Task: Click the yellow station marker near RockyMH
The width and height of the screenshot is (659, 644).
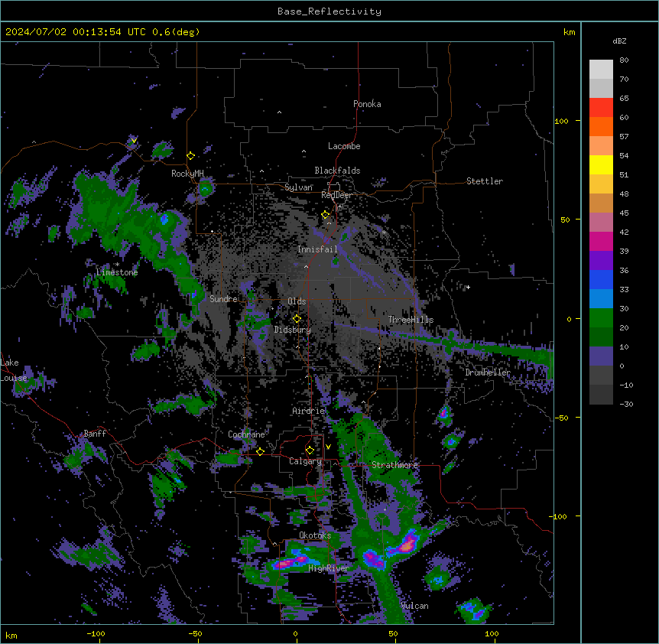Action: tap(190, 156)
